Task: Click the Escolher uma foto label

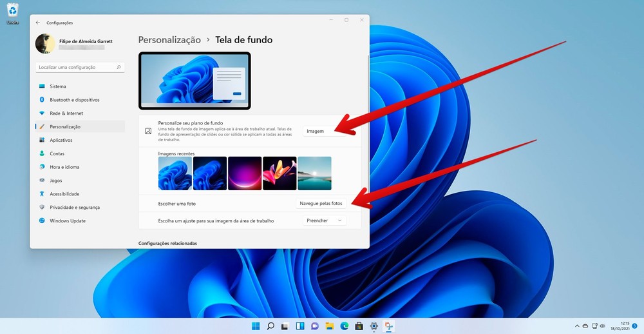Action: click(177, 204)
